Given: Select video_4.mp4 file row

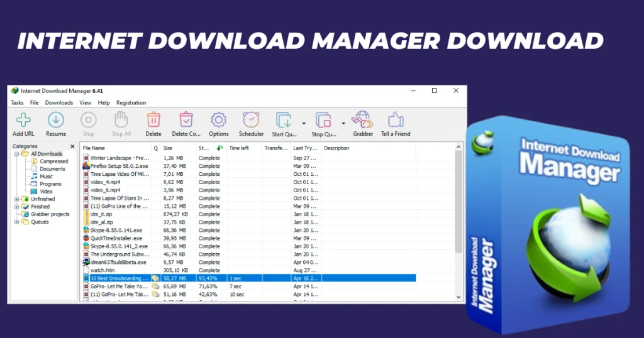Looking at the screenshot, I should coord(248,182).
